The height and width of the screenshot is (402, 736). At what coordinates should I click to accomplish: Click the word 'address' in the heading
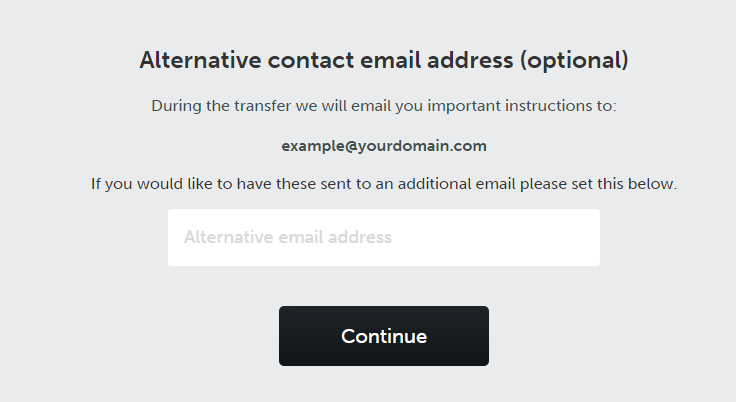(x=470, y=60)
